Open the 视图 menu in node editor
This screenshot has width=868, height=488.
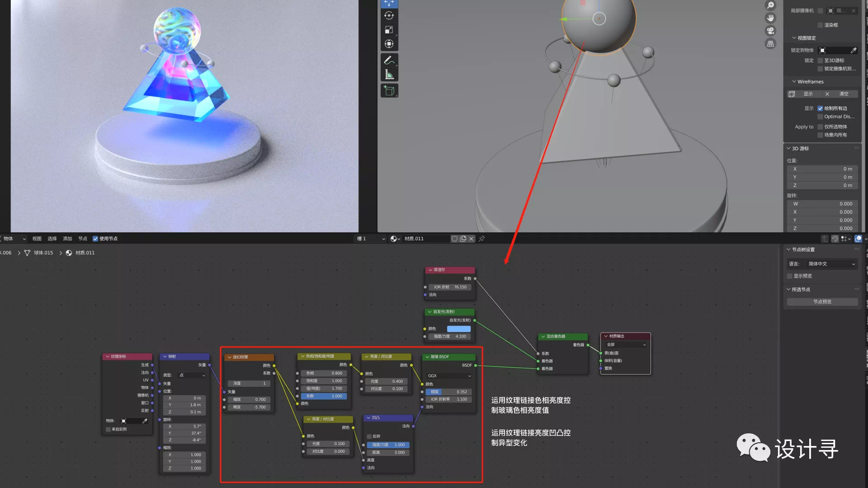point(37,239)
